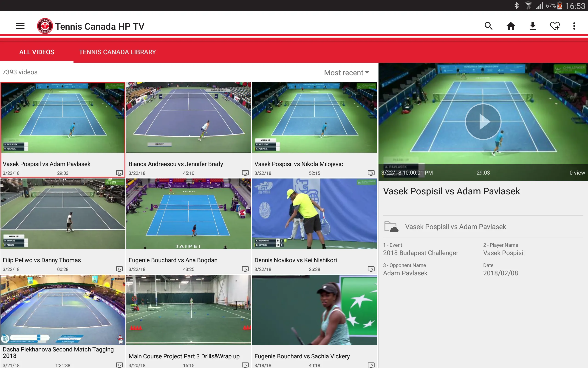588x368 pixels.
Task: Click the cloud folder icon in details
Action: pyautogui.click(x=391, y=227)
